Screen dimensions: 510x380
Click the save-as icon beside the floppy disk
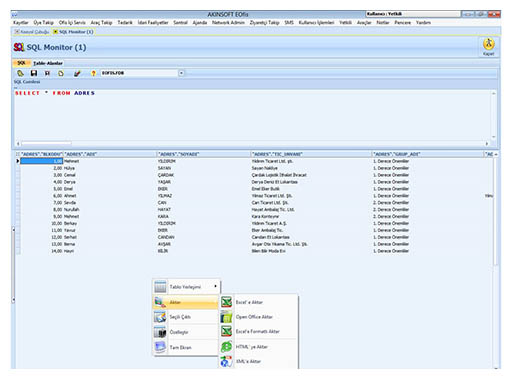coord(47,73)
